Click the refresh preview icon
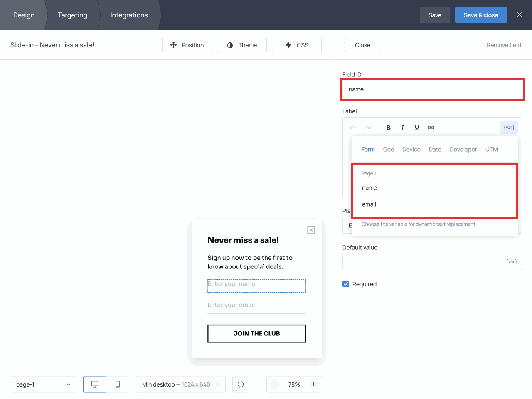The width and height of the screenshot is (532, 399). (x=241, y=384)
